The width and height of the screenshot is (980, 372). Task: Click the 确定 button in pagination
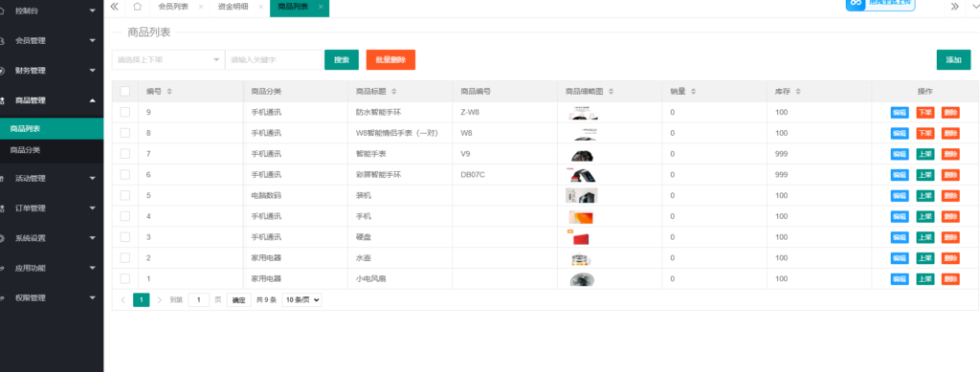[x=238, y=300]
